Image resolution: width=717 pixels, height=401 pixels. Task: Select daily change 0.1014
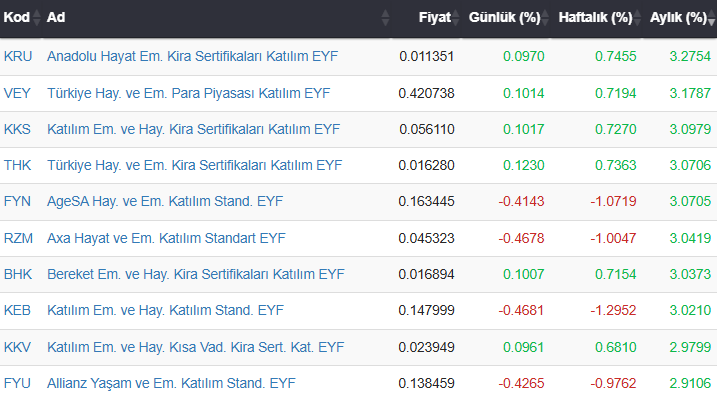[524, 93]
